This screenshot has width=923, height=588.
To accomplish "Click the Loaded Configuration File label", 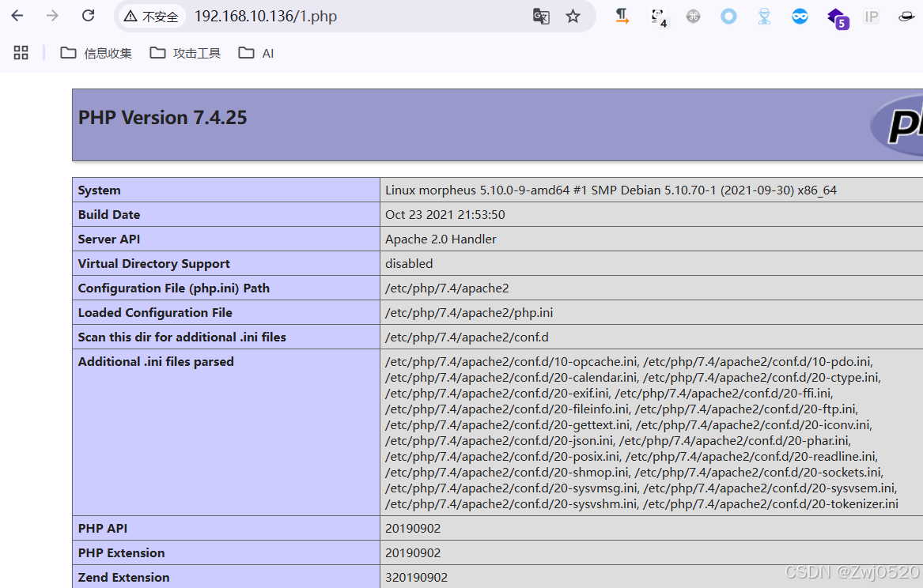I will [x=155, y=313].
